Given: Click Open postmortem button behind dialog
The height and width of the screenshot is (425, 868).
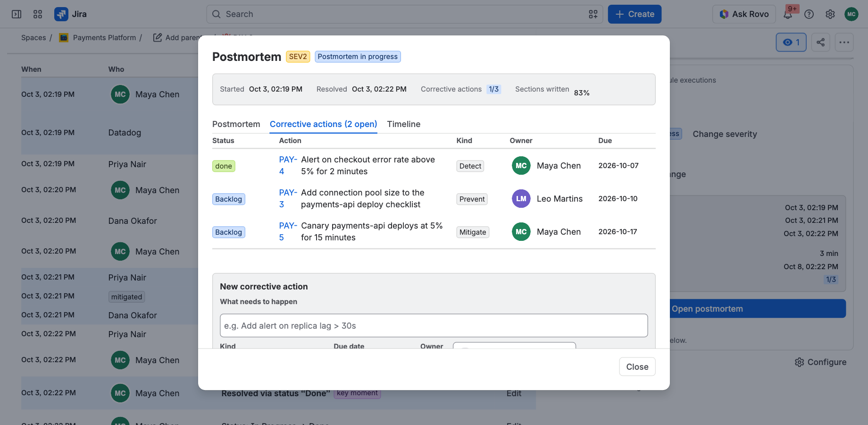Looking at the screenshot, I should (x=758, y=309).
